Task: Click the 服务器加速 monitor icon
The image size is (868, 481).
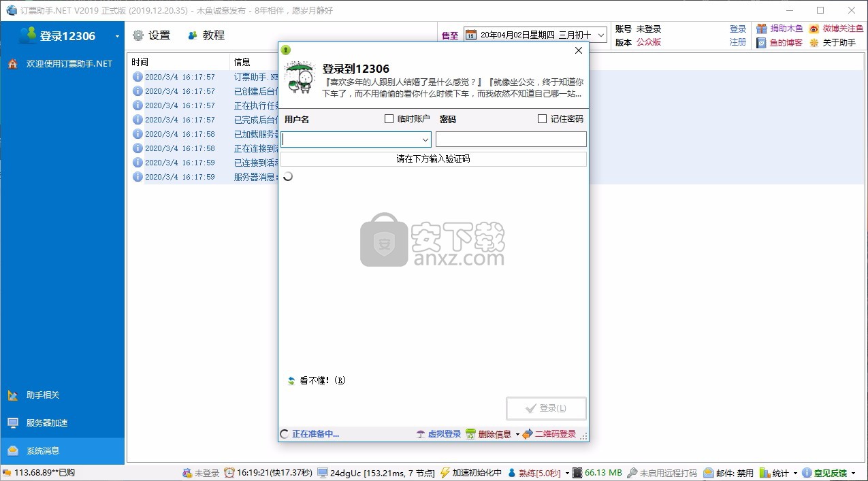Action: 13,423
